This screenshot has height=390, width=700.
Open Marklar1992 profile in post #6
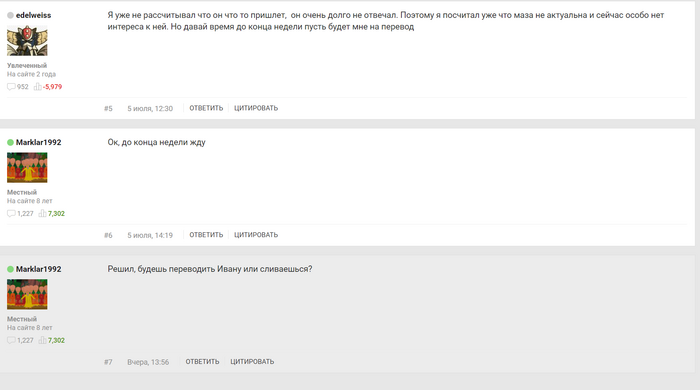pyautogui.click(x=38, y=142)
